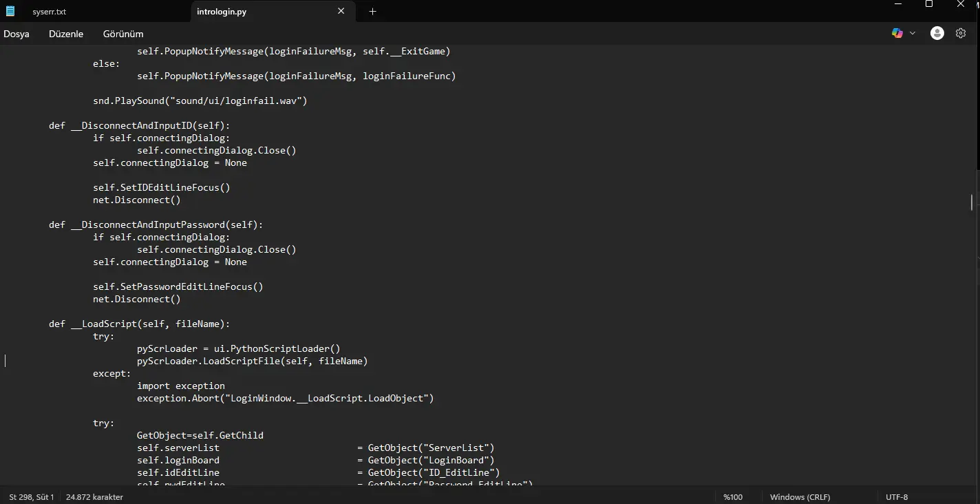The image size is (980, 504).
Task: Open the account profile icon
Action: pyautogui.click(x=937, y=33)
